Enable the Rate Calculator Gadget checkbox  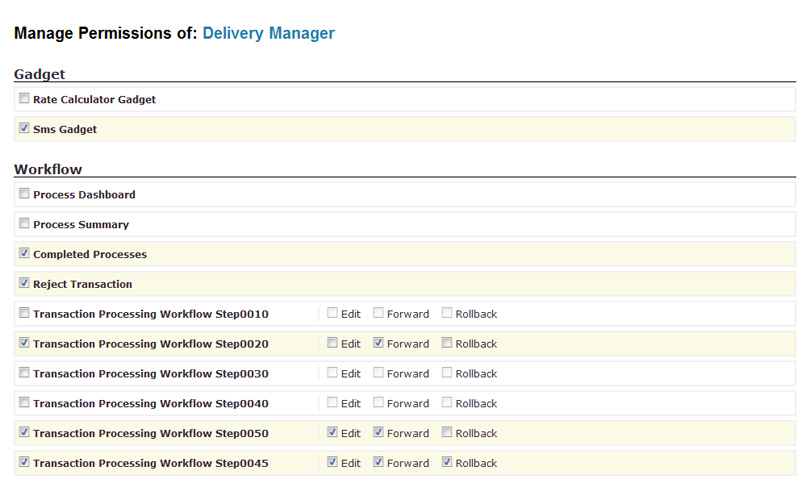pos(24,99)
